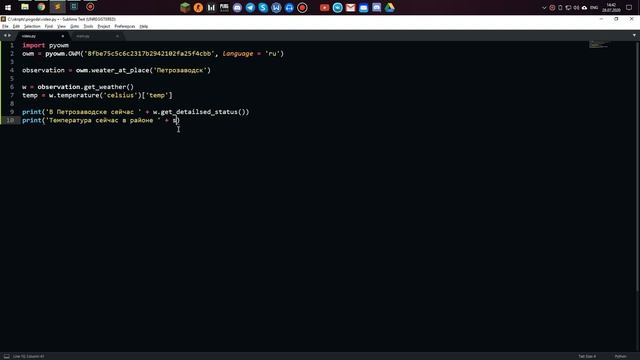The width and height of the screenshot is (640, 360).
Task: Launch Minecraft from the taskbar
Action: tap(185, 7)
